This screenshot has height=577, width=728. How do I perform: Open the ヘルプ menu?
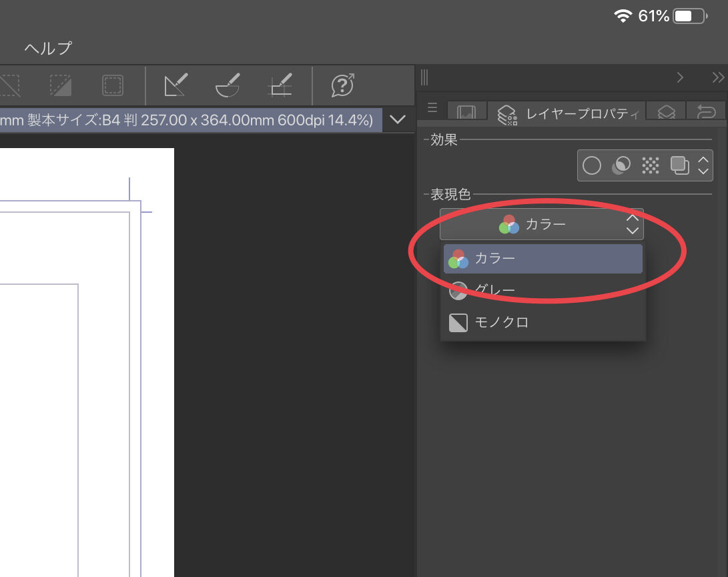(x=47, y=48)
